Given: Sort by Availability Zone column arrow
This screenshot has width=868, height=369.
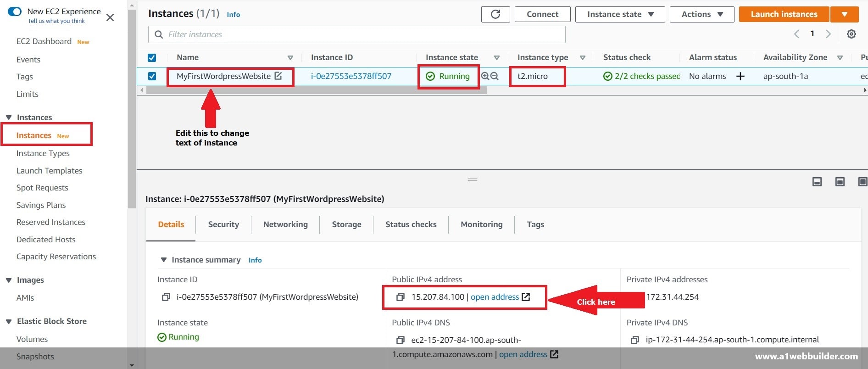Looking at the screenshot, I should pyautogui.click(x=840, y=58).
